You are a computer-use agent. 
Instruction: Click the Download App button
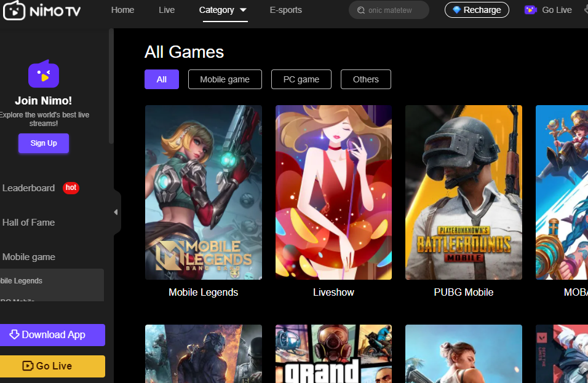coord(52,334)
